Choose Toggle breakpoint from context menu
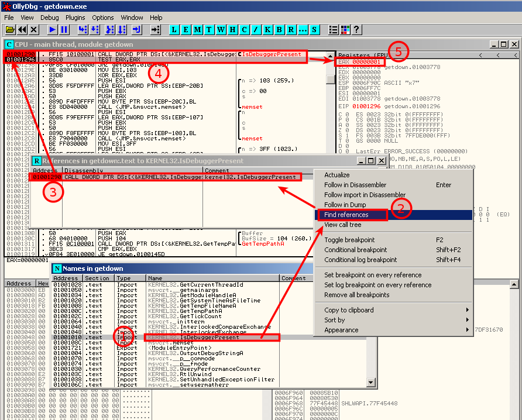Screen dimensions: 522x420 pos(349,240)
